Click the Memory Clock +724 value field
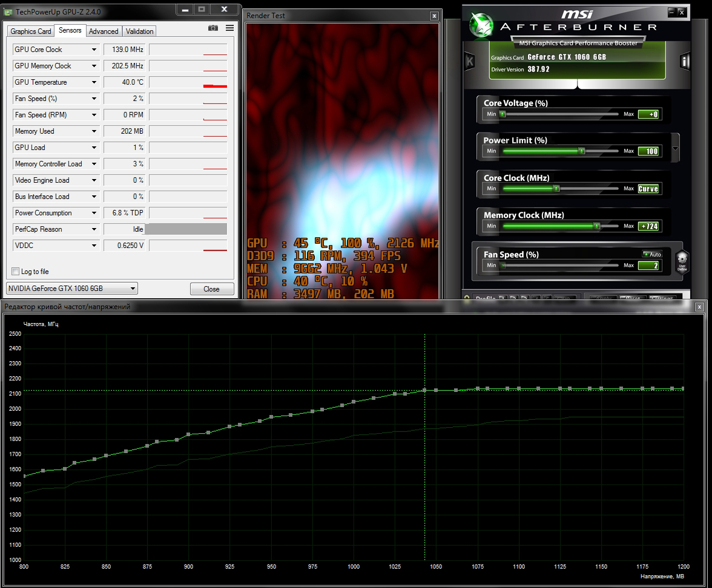The height and width of the screenshot is (588, 712). point(648,226)
